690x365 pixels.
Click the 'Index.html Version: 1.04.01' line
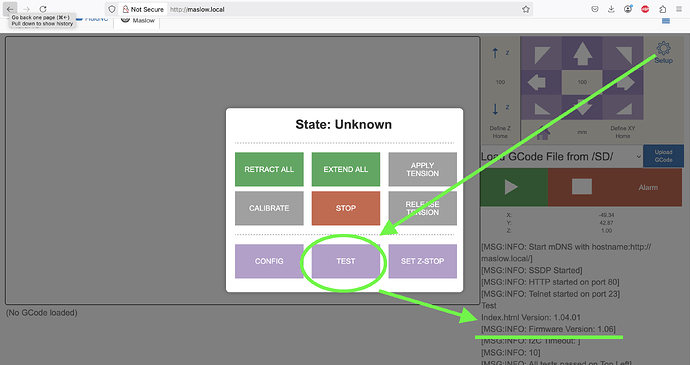(x=531, y=317)
